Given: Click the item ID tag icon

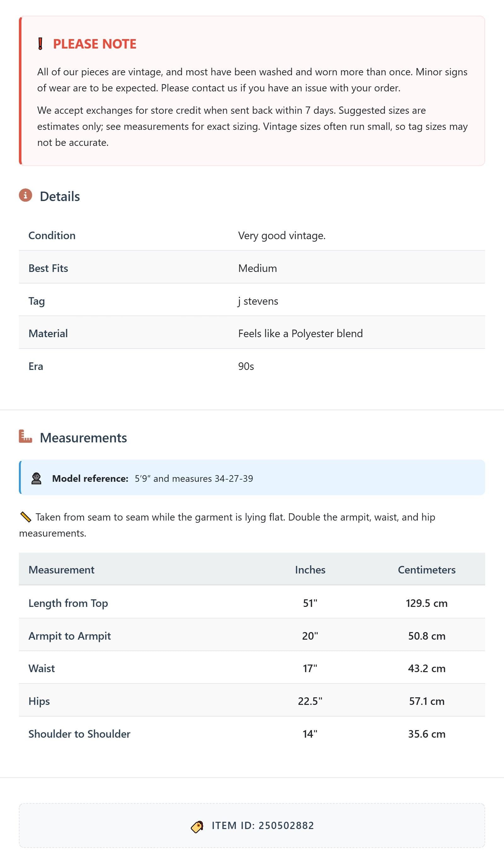Looking at the screenshot, I should (x=197, y=827).
